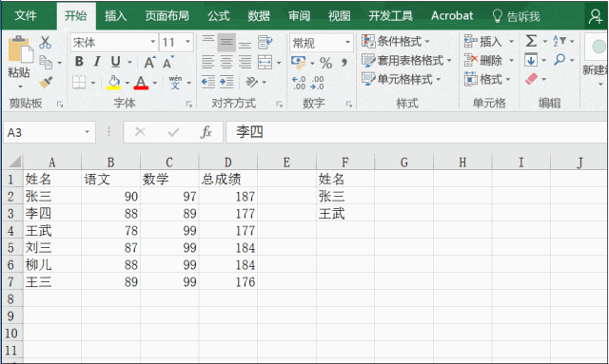Image resolution: width=609 pixels, height=364 pixels.
Task: Click the Wrap Text icon
Action: [265, 43]
